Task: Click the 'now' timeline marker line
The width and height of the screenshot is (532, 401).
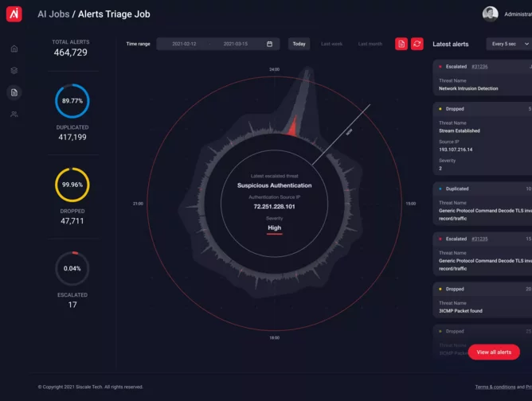Action: [x=341, y=134]
